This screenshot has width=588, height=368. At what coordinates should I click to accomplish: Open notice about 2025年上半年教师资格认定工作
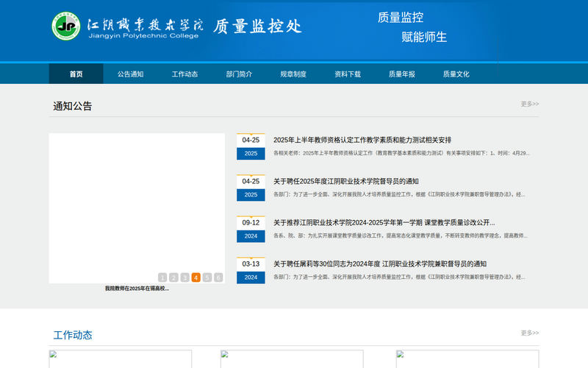(362, 140)
